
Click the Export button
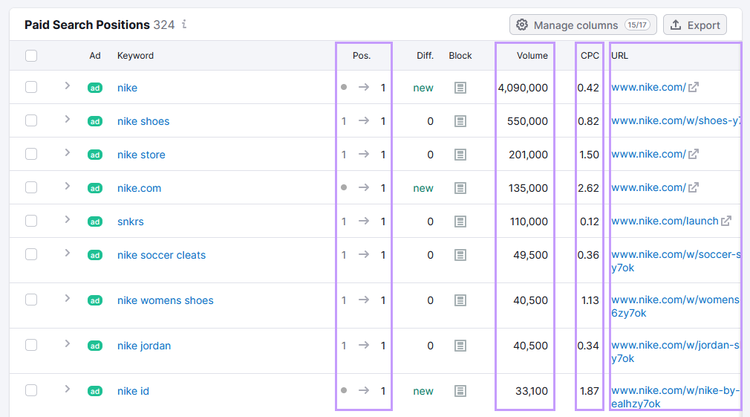pos(695,25)
